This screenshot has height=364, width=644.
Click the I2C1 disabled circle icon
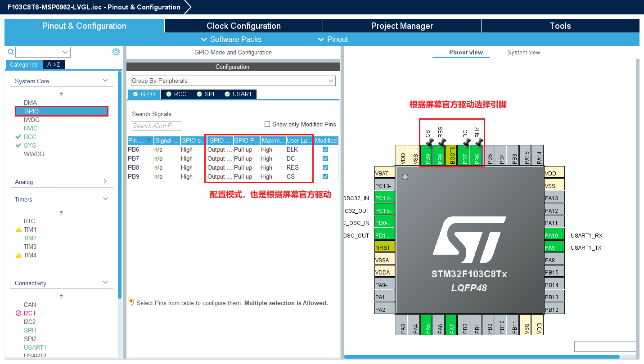18,313
